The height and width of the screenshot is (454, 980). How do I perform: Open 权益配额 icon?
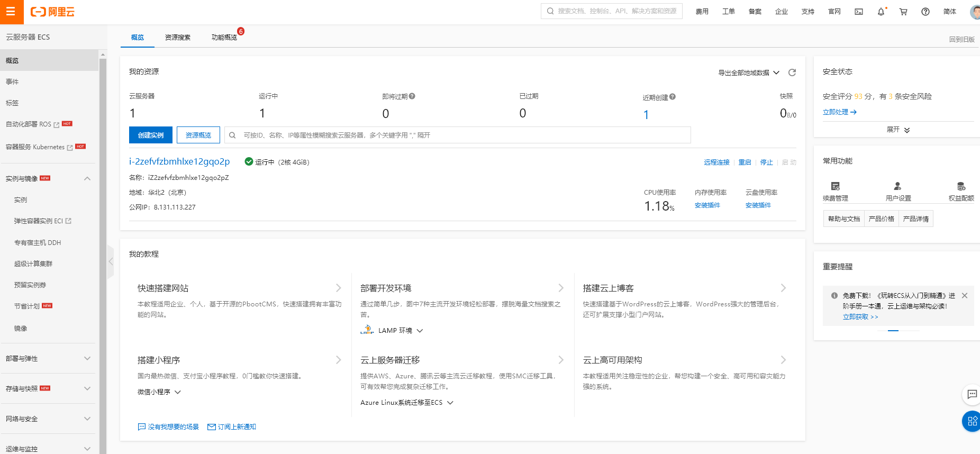(x=961, y=186)
